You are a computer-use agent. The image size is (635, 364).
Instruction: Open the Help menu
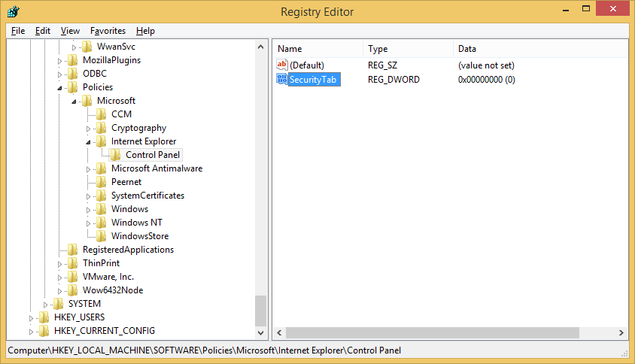[145, 31]
